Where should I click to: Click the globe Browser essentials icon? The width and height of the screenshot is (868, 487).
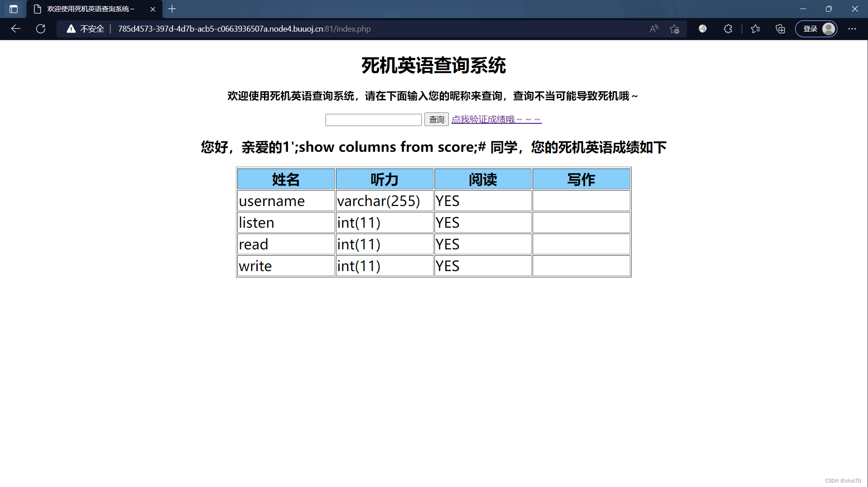(x=703, y=28)
